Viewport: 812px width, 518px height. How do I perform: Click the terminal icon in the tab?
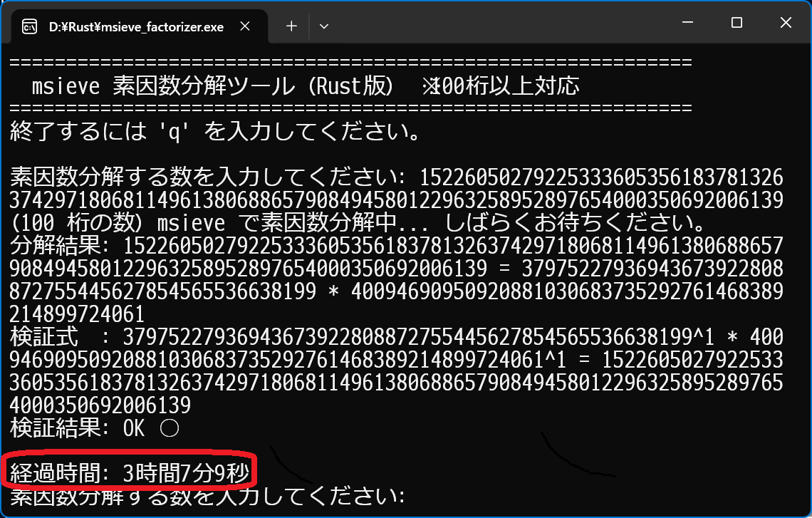pos(30,27)
